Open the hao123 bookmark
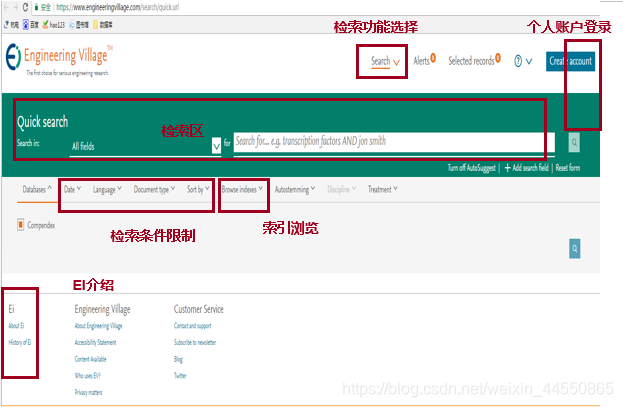This screenshot has height=407, width=623. pos(54,25)
